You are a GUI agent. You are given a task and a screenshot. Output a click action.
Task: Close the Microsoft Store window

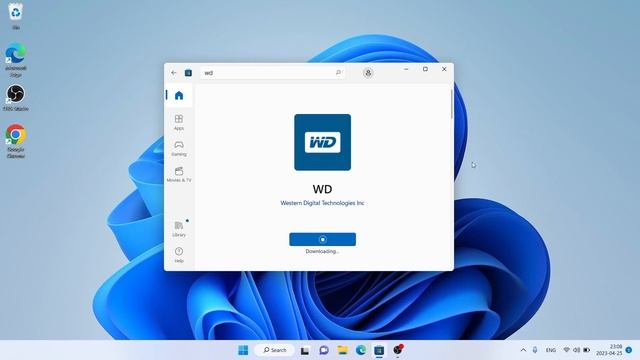[444, 69]
